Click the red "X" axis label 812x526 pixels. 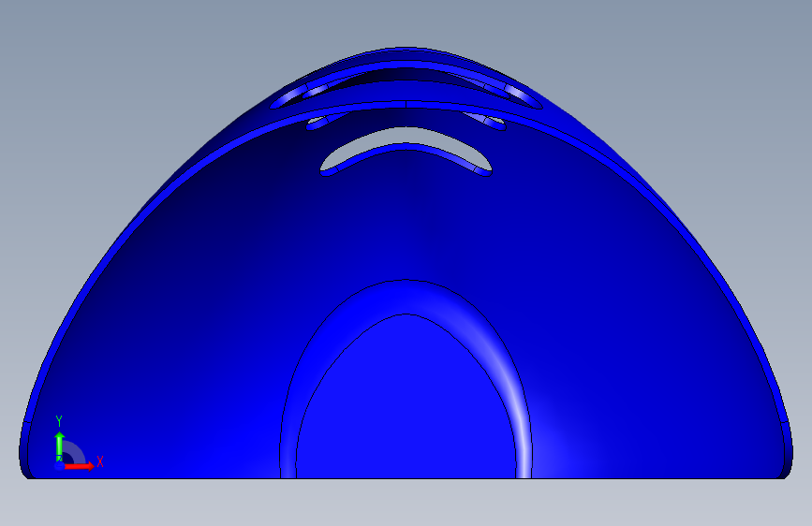100,461
